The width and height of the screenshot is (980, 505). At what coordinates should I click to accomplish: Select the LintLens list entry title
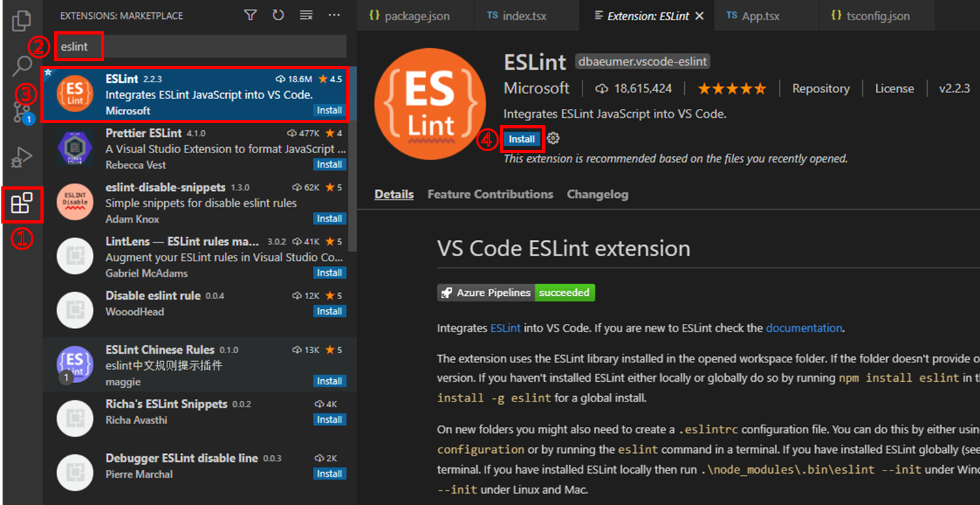click(182, 241)
